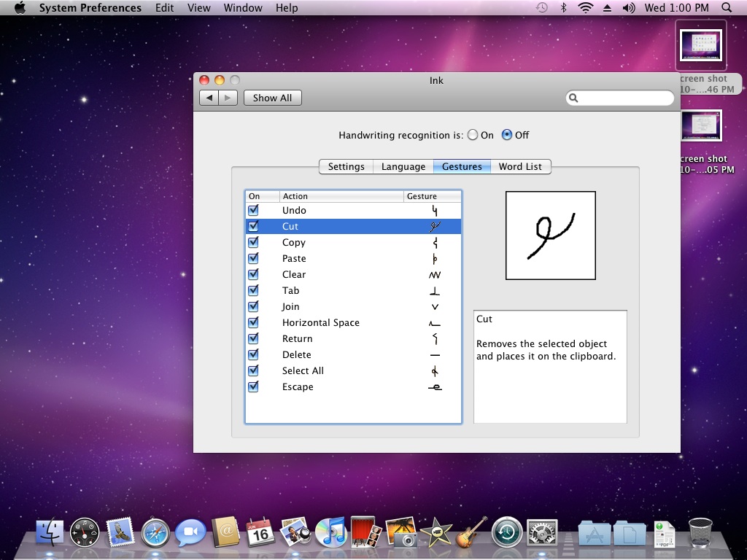
Task: Click the preferences search field
Action: point(620,98)
